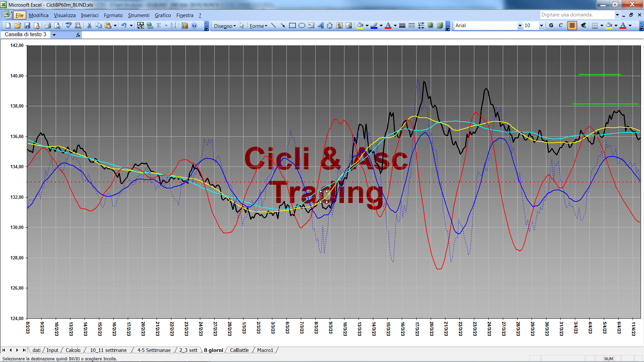Click the 'Digitare una domanda' help field
The height and width of the screenshot is (362, 644).
click(x=577, y=15)
